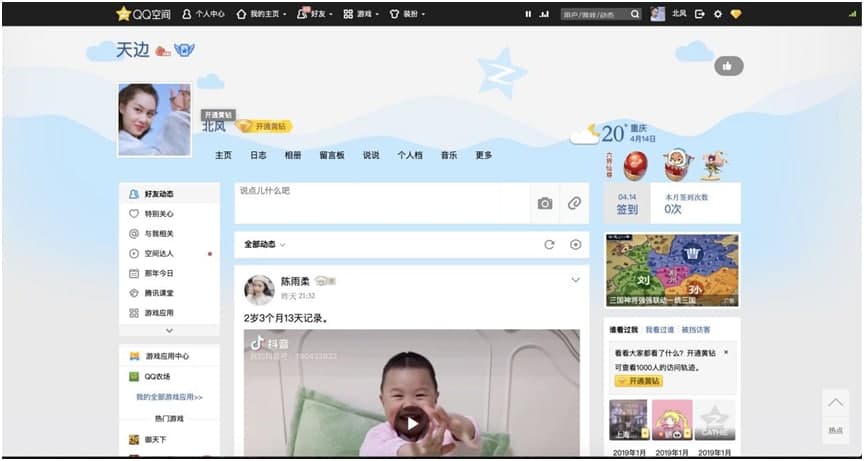The width and height of the screenshot is (864, 461).
Task: Close the 开通黄钻 visitor tip
Action: pos(726,352)
